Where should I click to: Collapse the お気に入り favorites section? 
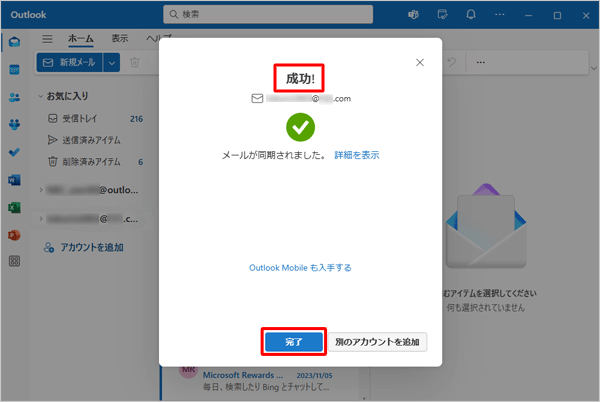(x=41, y=96)
